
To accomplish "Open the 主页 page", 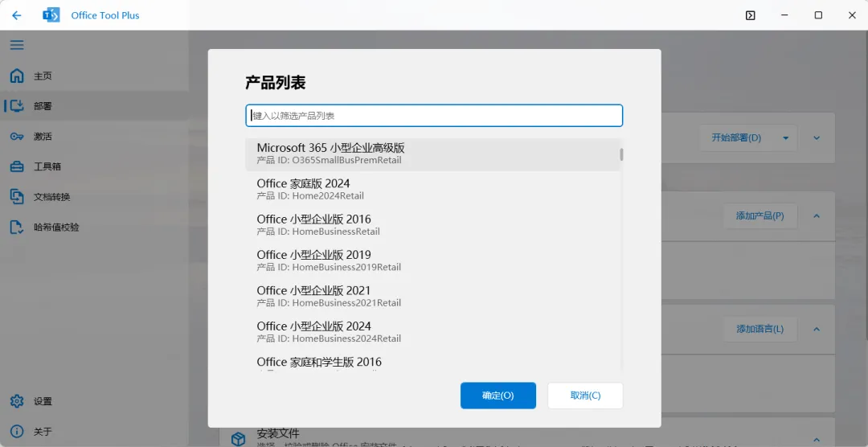I will point(94,76).
